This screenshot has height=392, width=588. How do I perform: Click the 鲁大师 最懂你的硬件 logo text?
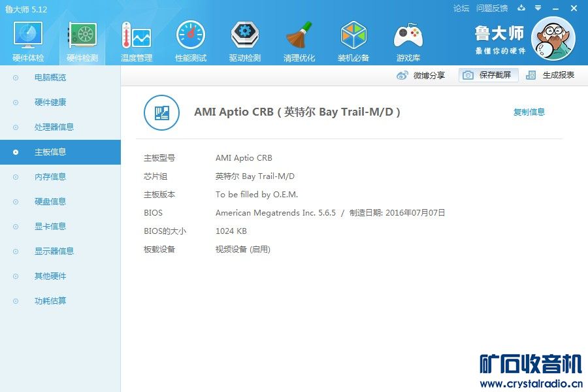pos(500,39)
